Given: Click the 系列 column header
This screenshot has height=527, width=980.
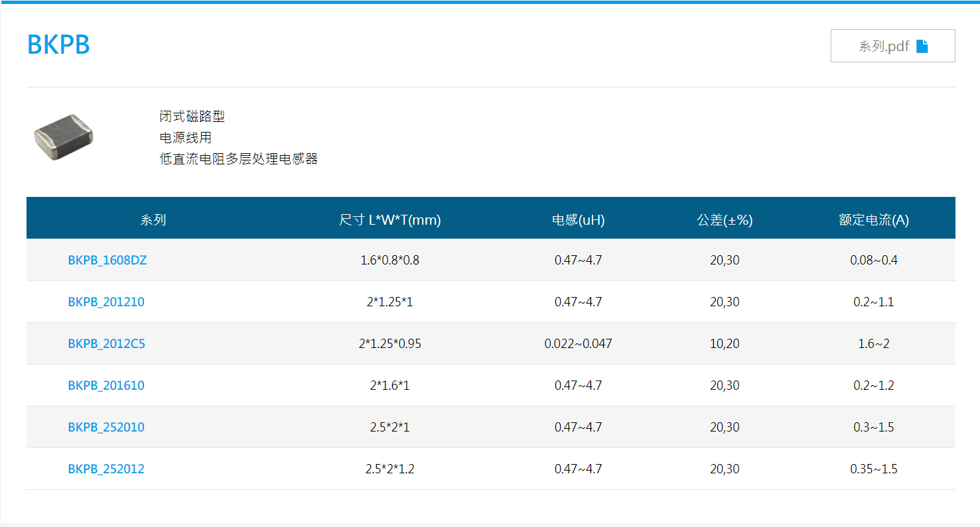Looking at the screenshot, I should point(153,220).
